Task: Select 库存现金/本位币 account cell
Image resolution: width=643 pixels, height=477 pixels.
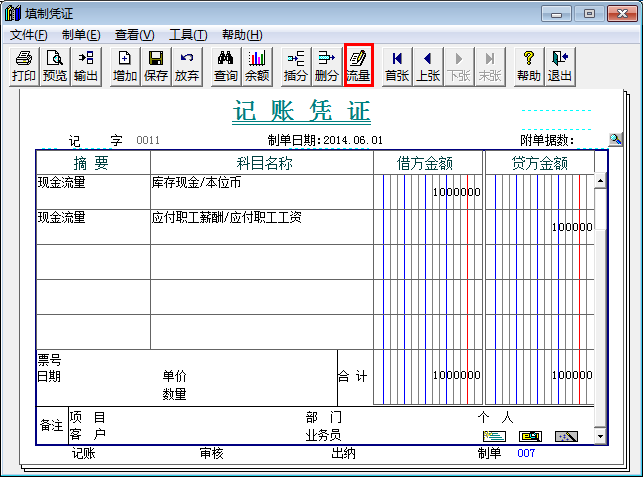Action: (x=262, y=192)
